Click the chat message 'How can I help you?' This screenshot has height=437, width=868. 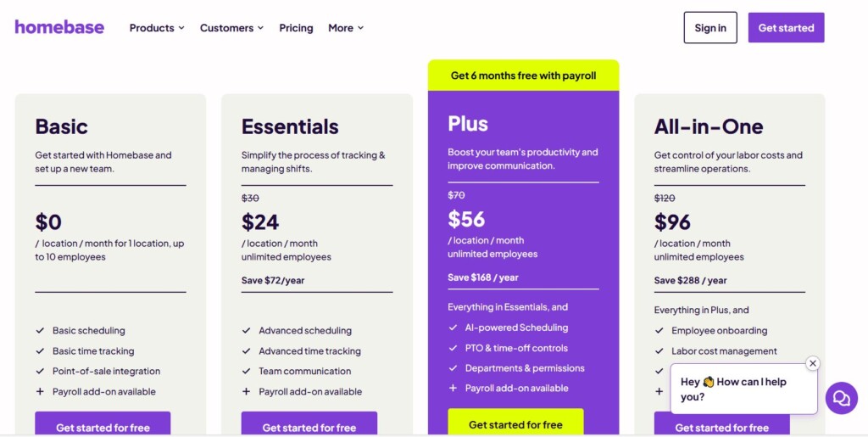click(733, 389)
